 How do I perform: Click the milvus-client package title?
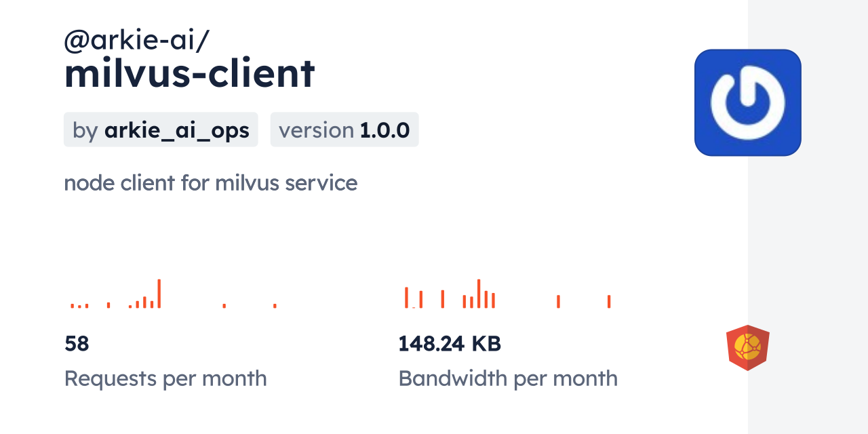point(189,73)
